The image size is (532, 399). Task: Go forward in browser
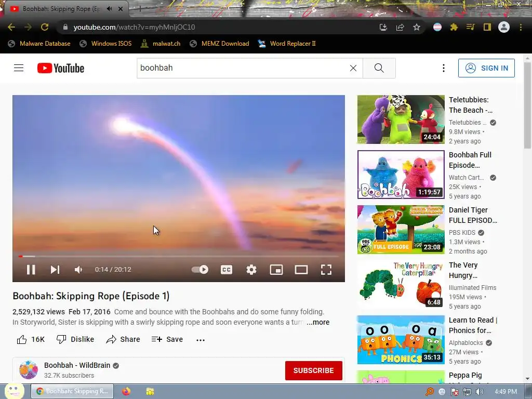[28, 27]
